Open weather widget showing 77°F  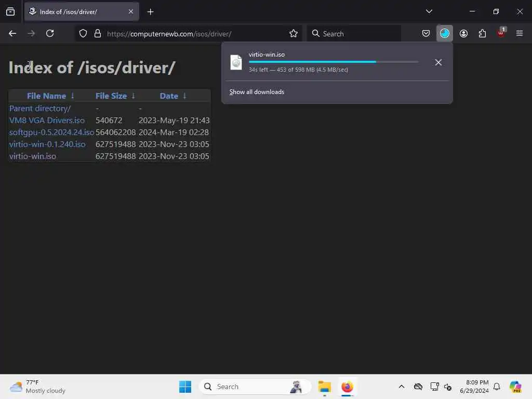coord(37,387)
